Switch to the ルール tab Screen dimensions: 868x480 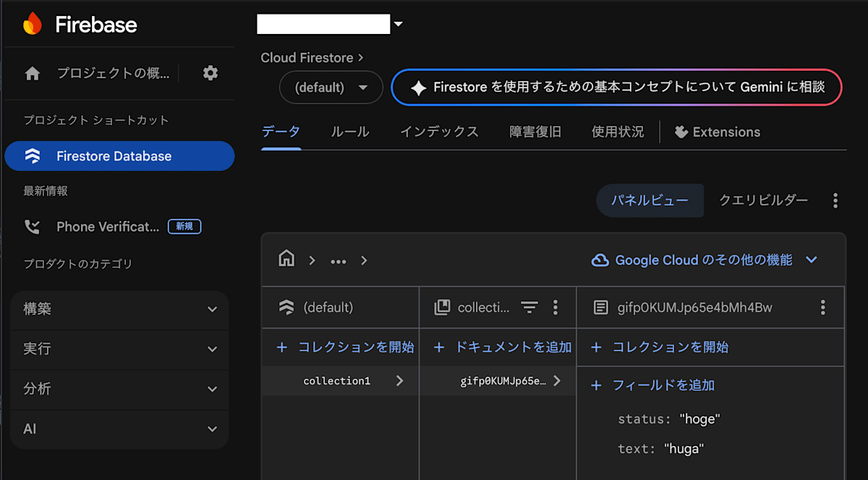tap(350, 132)
